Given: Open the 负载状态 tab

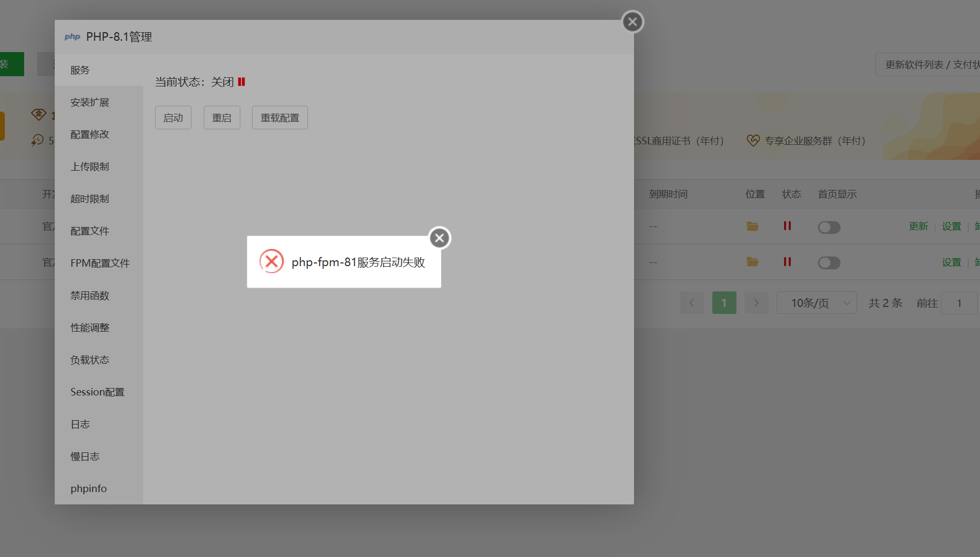Looking at the screenshot, I should point(99,360).
